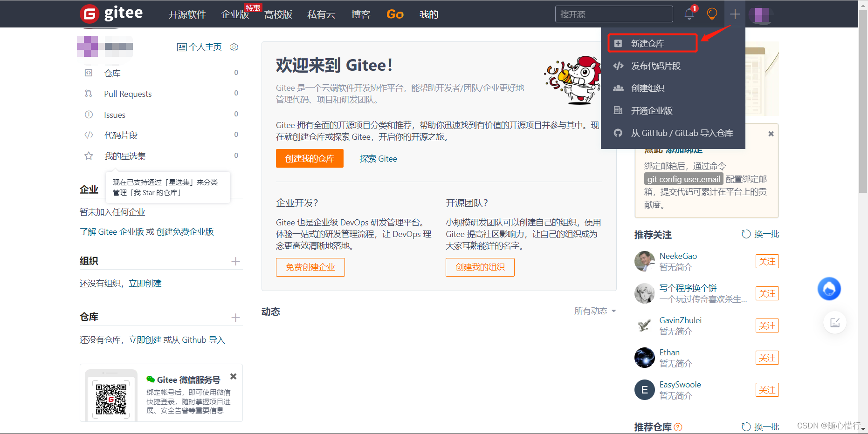
Task: Click 或从 Github 导入 link
Action: [x=194, y=340]
